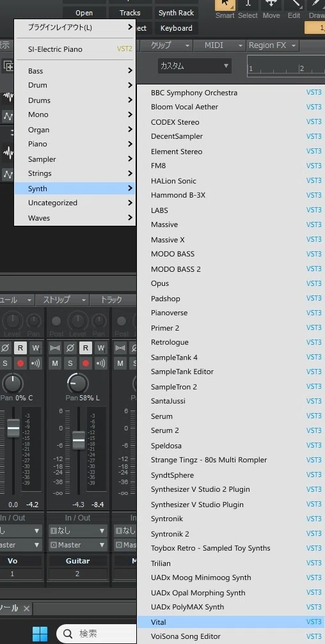Select Massive X plugin

[232, 239]
